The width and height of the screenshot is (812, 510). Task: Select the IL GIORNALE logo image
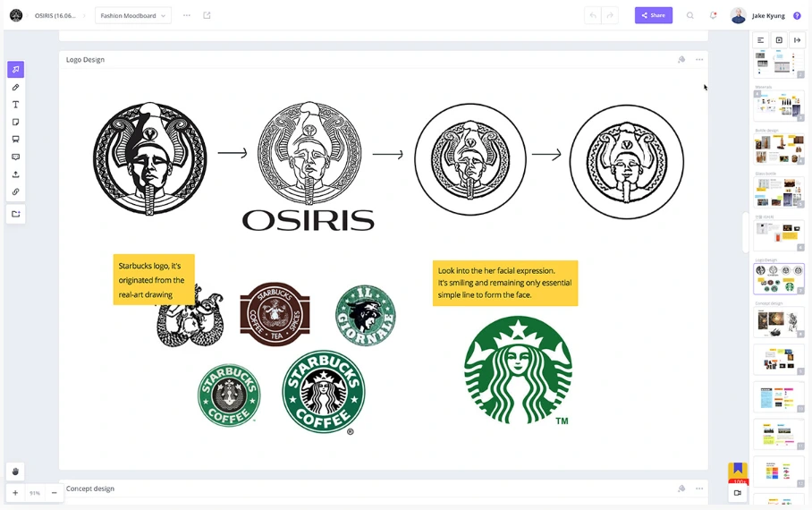tap(365, 315)
